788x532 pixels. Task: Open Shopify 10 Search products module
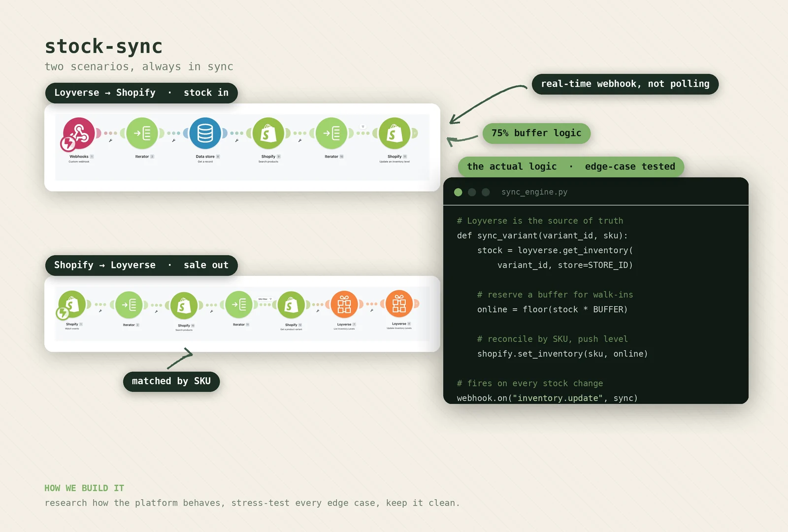coord(184,305)
